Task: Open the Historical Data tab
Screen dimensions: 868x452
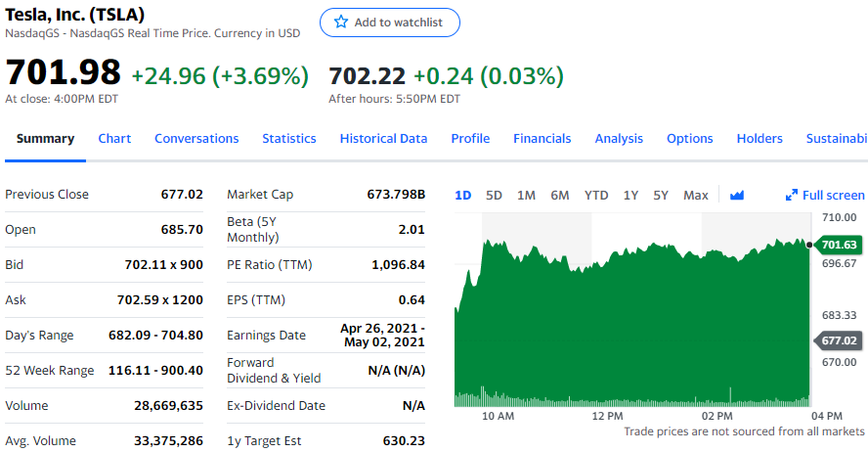Action: pos(383,139)
